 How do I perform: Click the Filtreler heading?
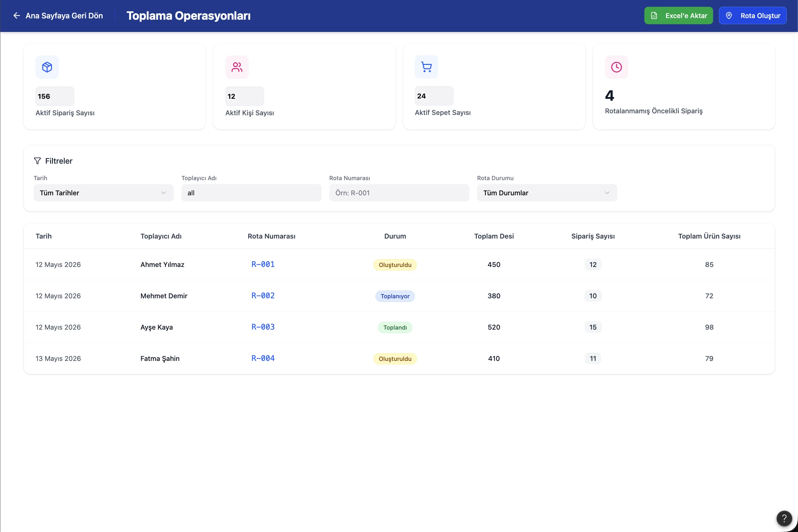pyautogui.click(x=59, y=161)
